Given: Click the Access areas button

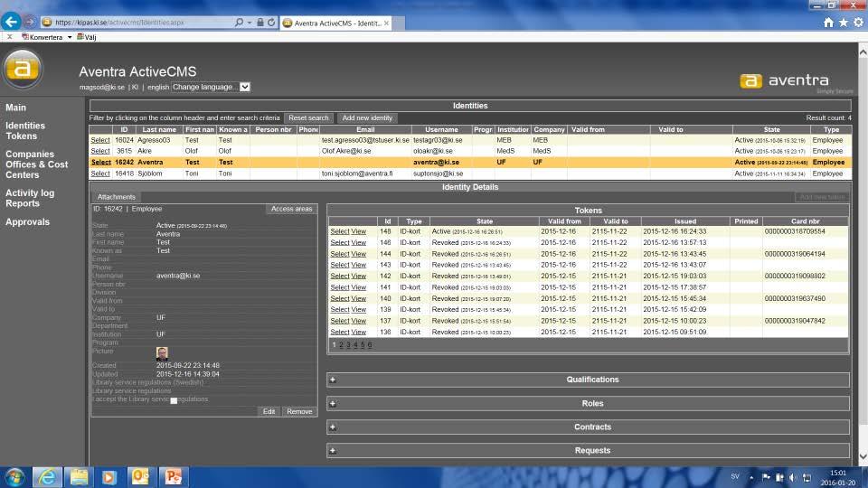Looking at the screenshot, I should [291, 209].
